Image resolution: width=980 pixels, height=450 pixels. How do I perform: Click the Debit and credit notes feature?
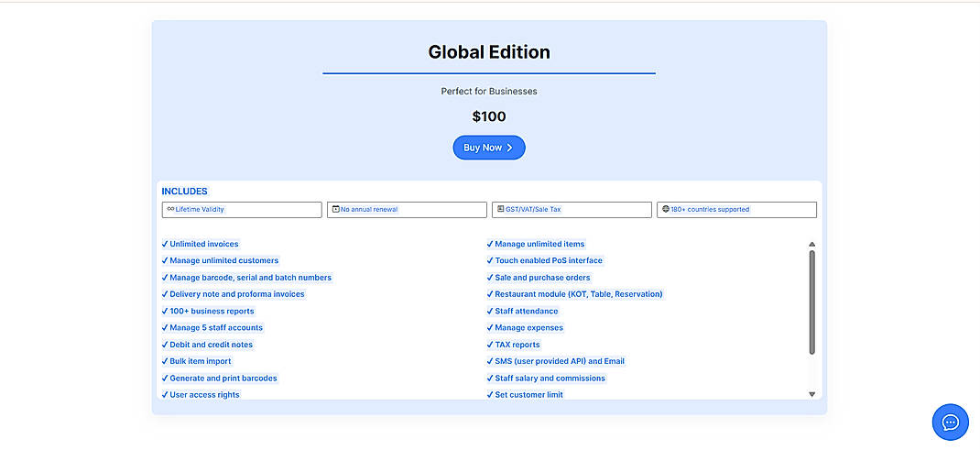208,345
